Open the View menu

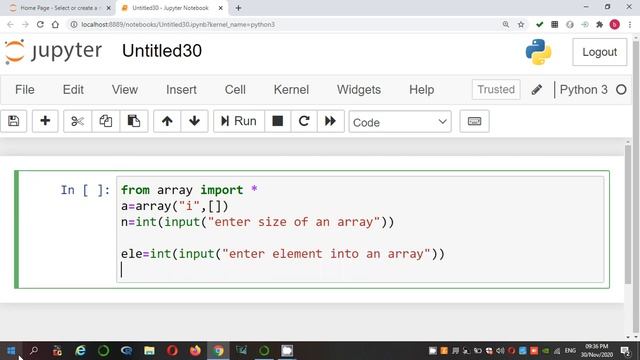tap(125, 90)
